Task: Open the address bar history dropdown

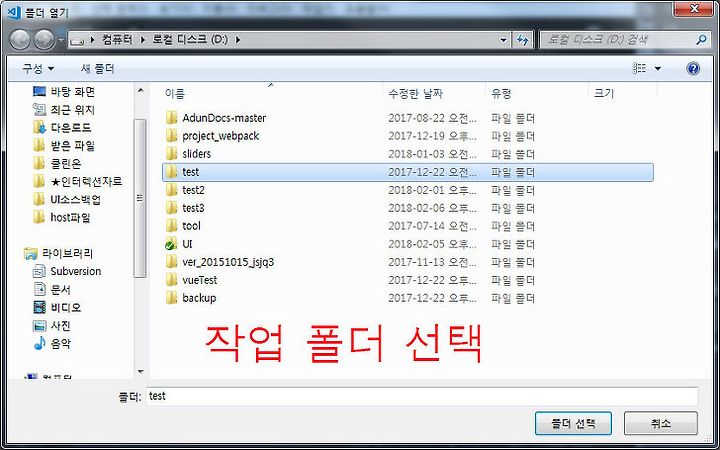Action: click(x=504, y=40)
